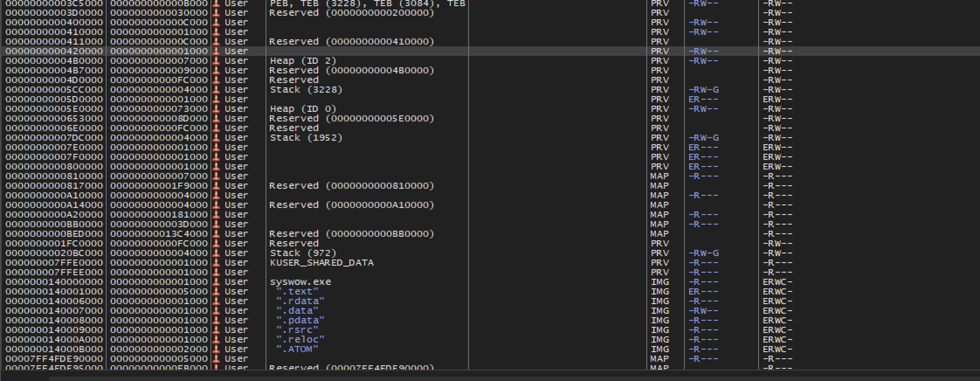980x381 pixels.
Task: Select the Stack (1952) info text
Action: pos(306,138)
